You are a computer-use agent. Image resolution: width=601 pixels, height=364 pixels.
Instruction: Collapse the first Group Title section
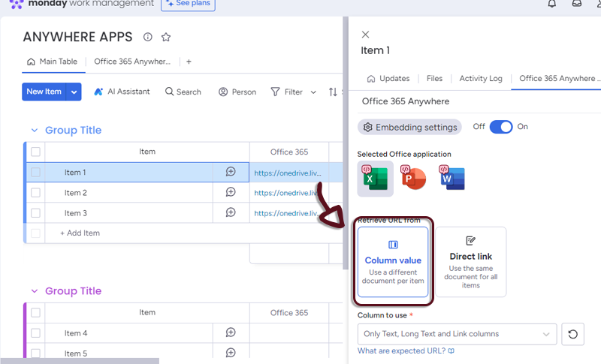pyautogui.click(x=33, y=131)
